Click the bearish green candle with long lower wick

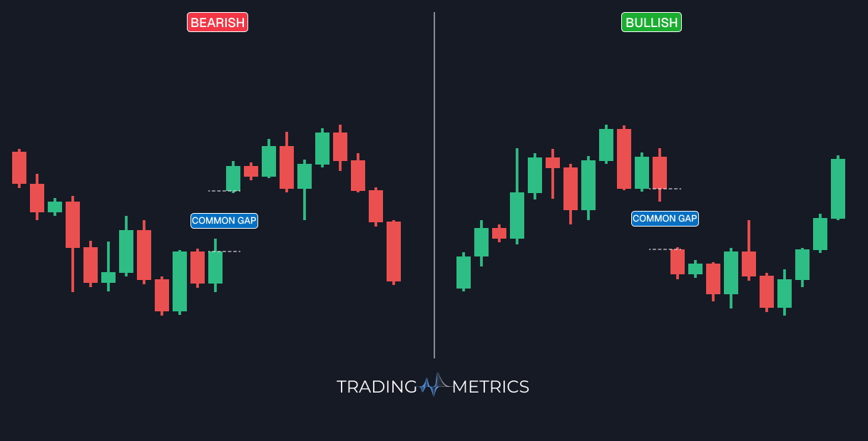[x=305, y=177]
